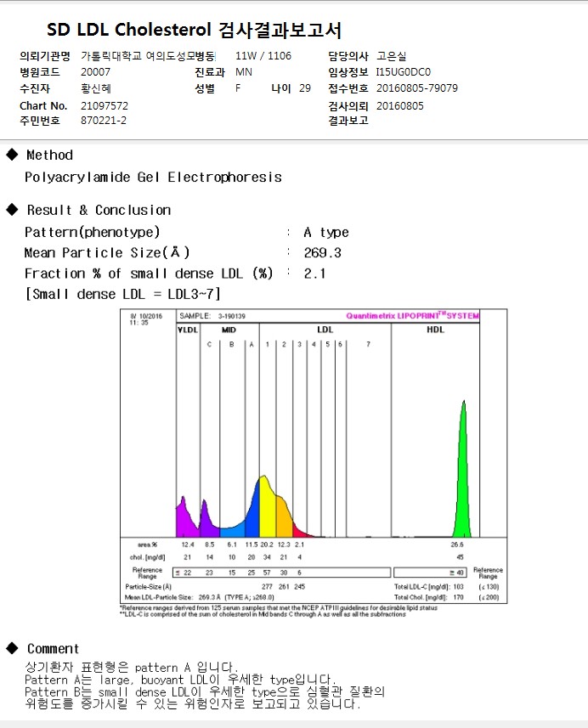Image resolution: width=588 pixels, height=728 pixels.
Task: Select the patient name '황신혜'
Action: [x=96, y=88]
